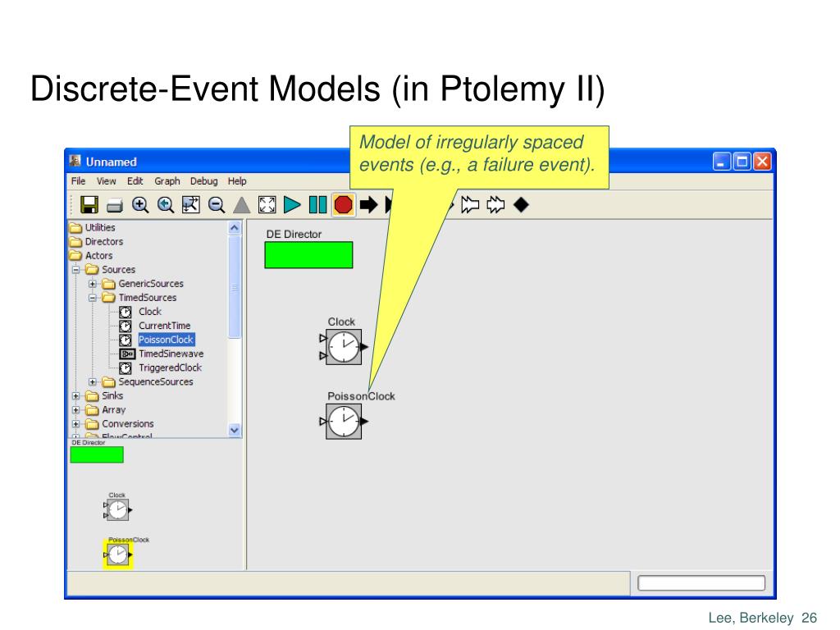840x630 pixels.
Task: Click the Utilities folder icon
Action: click(x=75, y=228)
